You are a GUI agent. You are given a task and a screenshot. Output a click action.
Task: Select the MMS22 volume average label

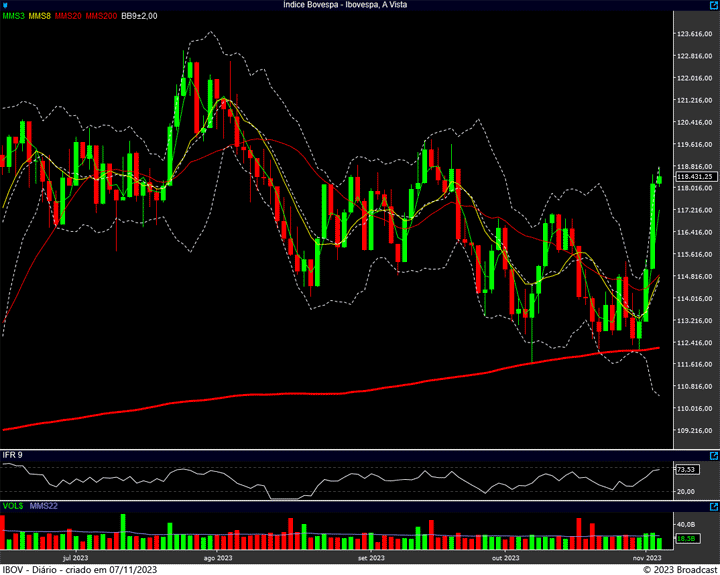pyautogui.click(x=44, y=506)
